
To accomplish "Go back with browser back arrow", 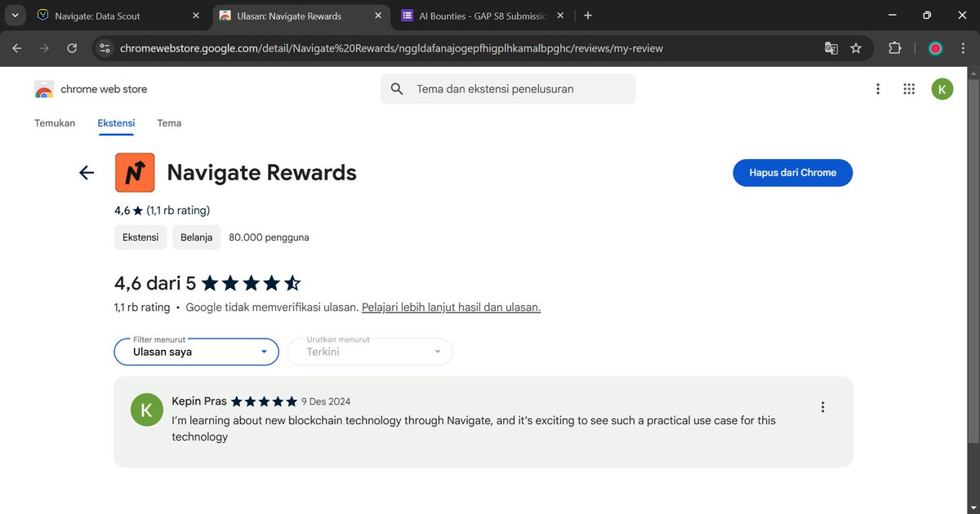I will [17, 48].
